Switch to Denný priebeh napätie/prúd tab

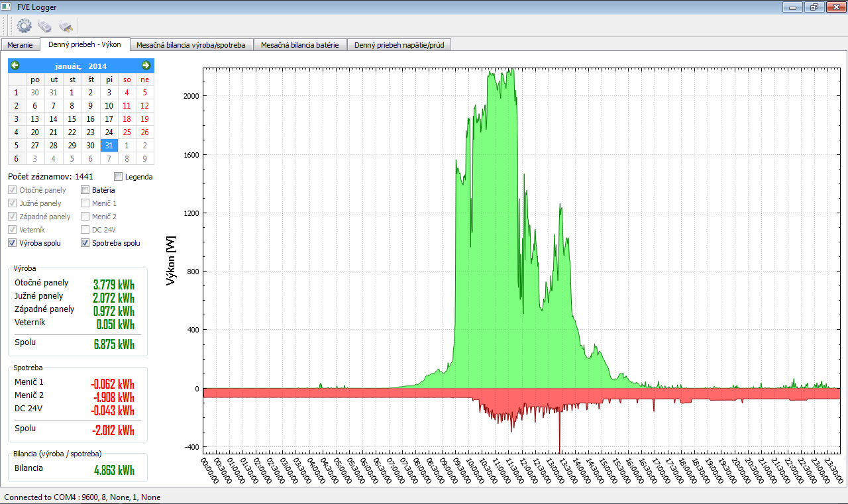[x=399, y=45]
